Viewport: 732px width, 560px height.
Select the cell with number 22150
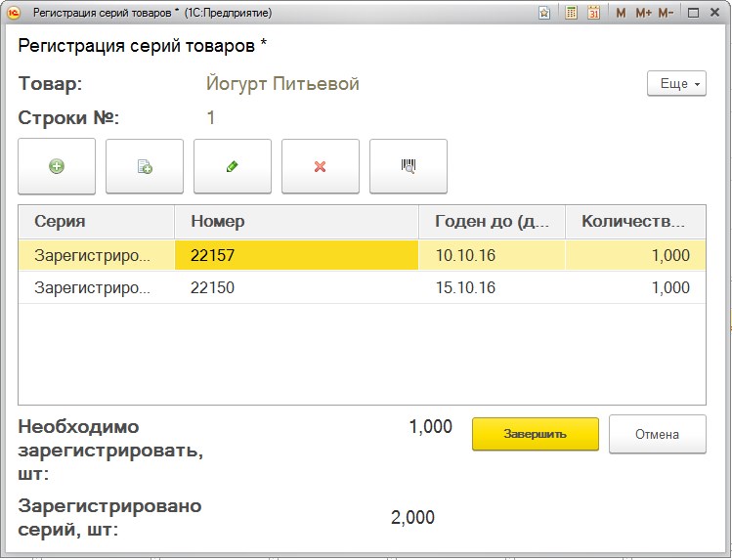(x=296, y=287)
